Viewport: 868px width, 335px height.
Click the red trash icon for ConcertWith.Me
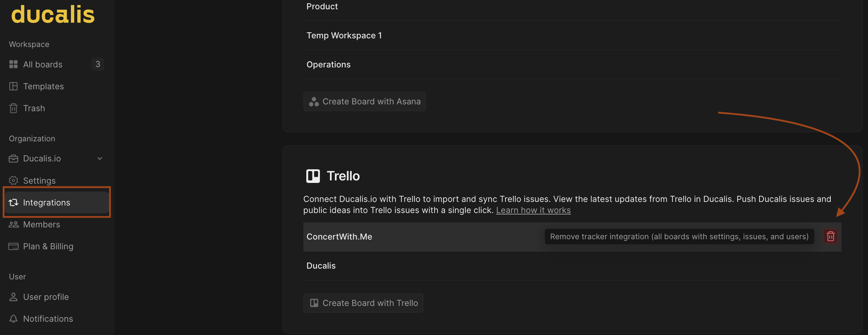830,236
